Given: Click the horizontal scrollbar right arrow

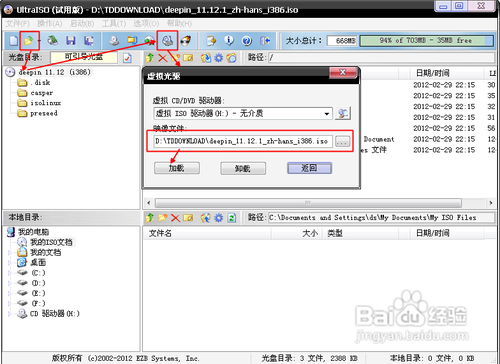Looking at the screenshot, I should 491,203.
